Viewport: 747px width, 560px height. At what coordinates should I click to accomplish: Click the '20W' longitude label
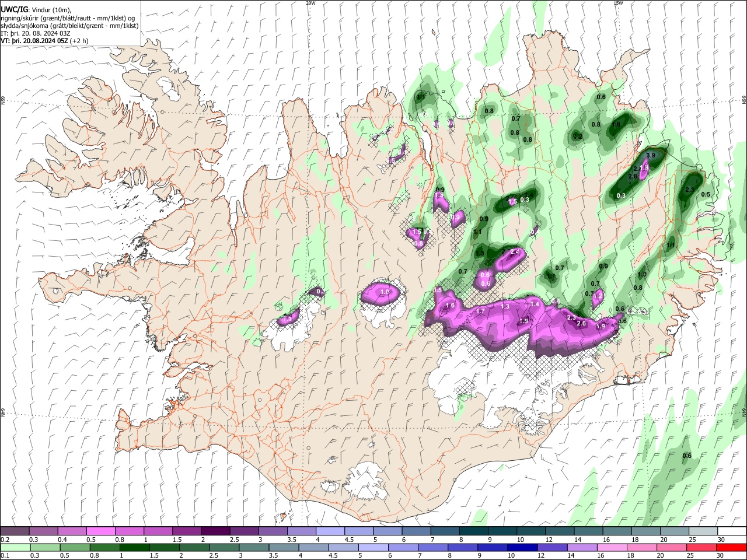point(310,3)
